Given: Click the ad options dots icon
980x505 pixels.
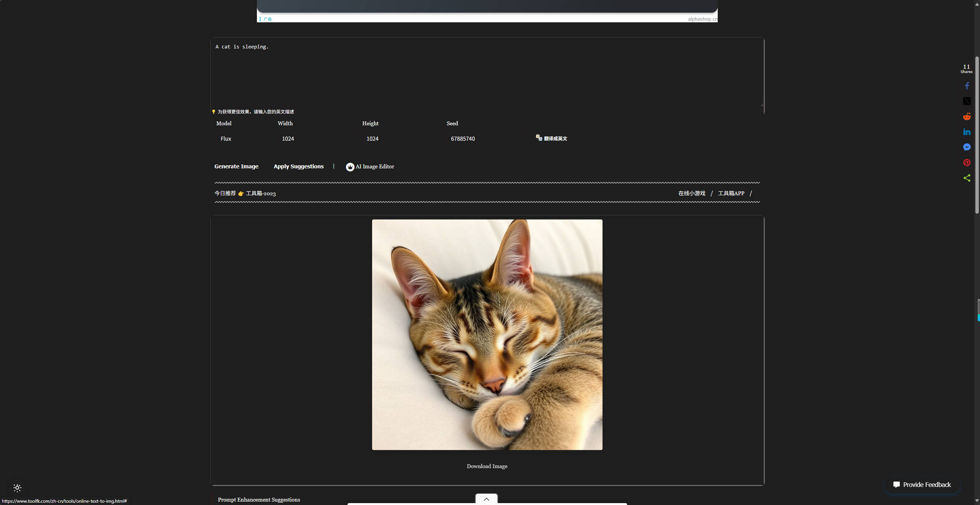Looking at the screenshot, I should [x=260, y=19].
